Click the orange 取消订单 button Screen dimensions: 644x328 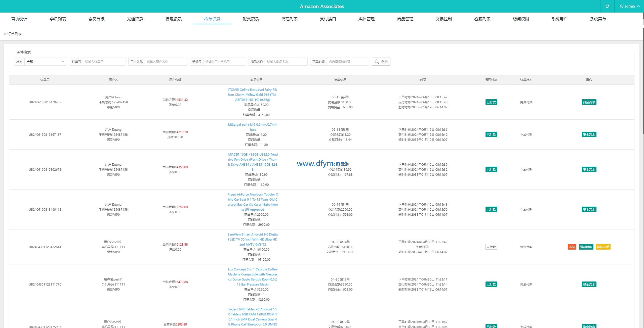(x=603, y=247)
